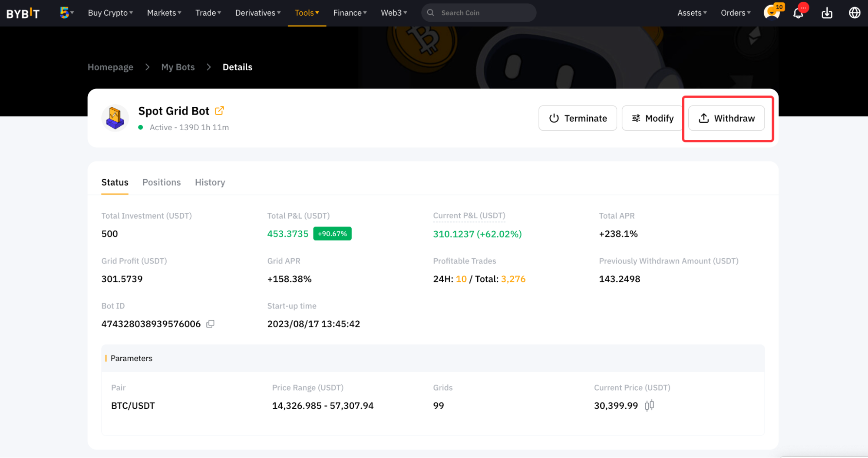The image size is (868, 458).
Task: Copy the Bot ID
Action: click(x=211, y=324)
